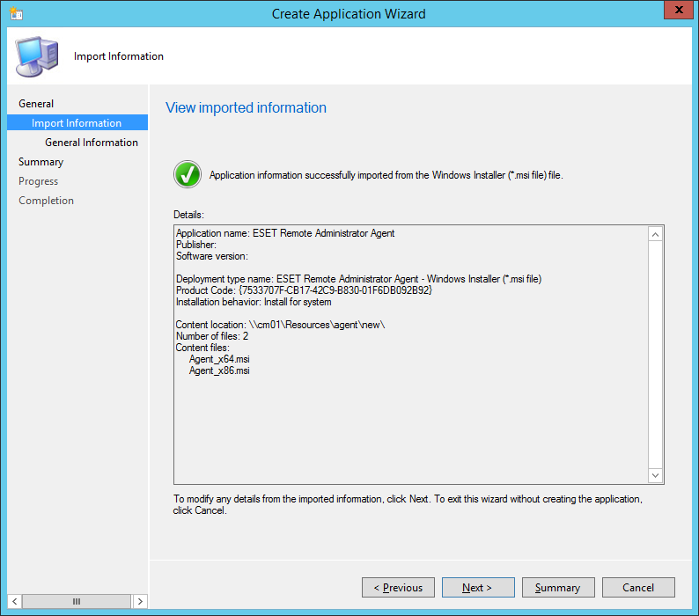699x616 pixels.
Task: Click the green success checkmark icon
Action: (x=188, y=174)
